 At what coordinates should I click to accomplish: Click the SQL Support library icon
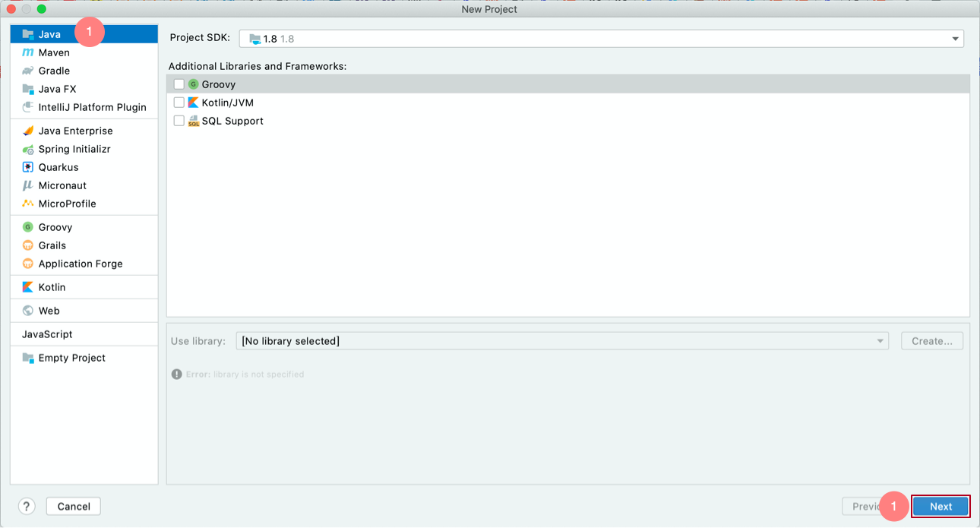click(x=194, y=121)
